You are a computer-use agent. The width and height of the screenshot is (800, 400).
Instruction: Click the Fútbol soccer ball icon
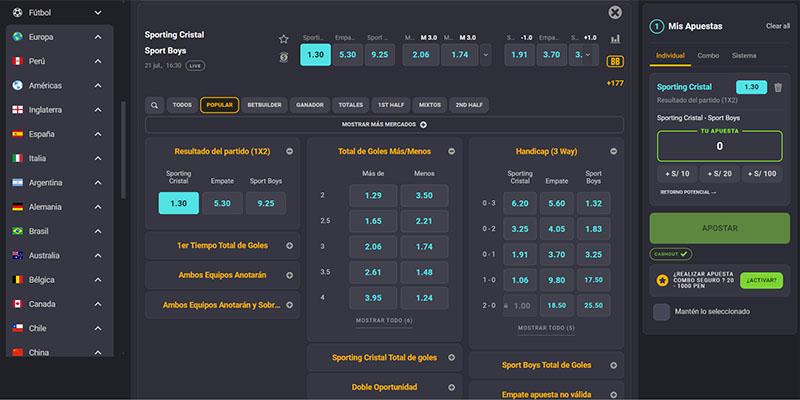tap(18, 12)
